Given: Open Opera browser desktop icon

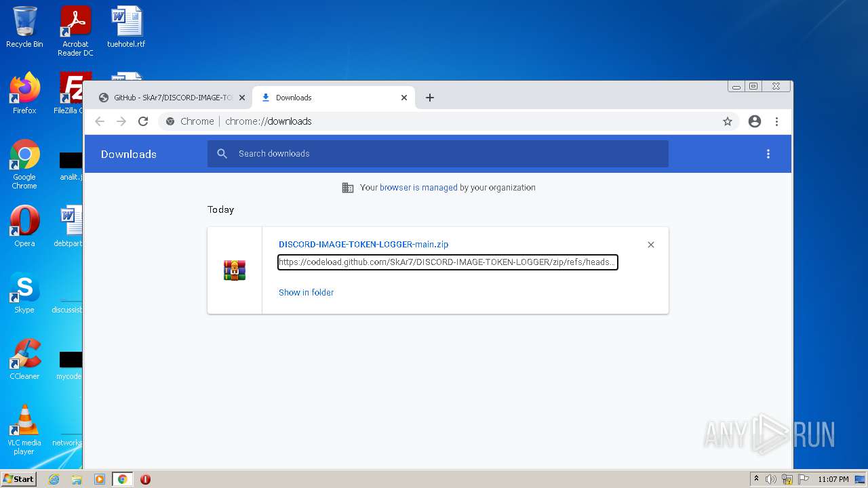Looking at the screenshot, I should click(24, 226).
